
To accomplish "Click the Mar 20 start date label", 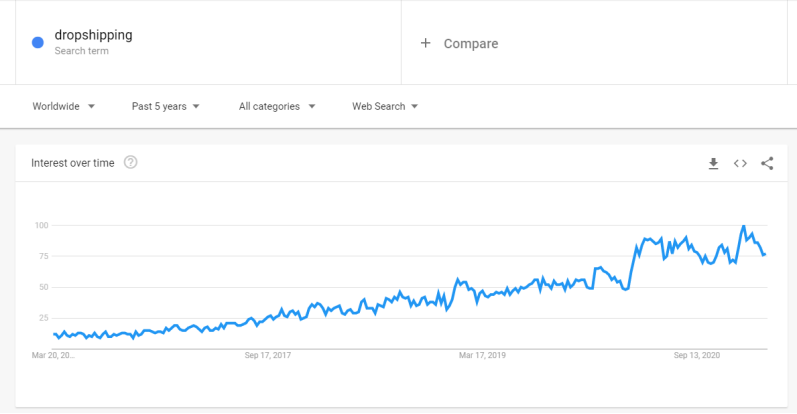I will coord(53,355).
